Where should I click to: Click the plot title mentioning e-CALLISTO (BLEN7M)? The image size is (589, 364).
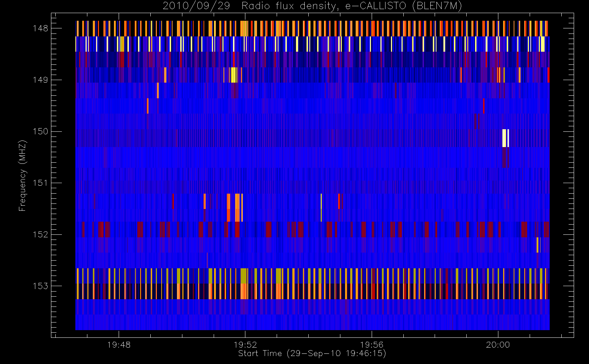pyautogui.click(x=312, y=6)
